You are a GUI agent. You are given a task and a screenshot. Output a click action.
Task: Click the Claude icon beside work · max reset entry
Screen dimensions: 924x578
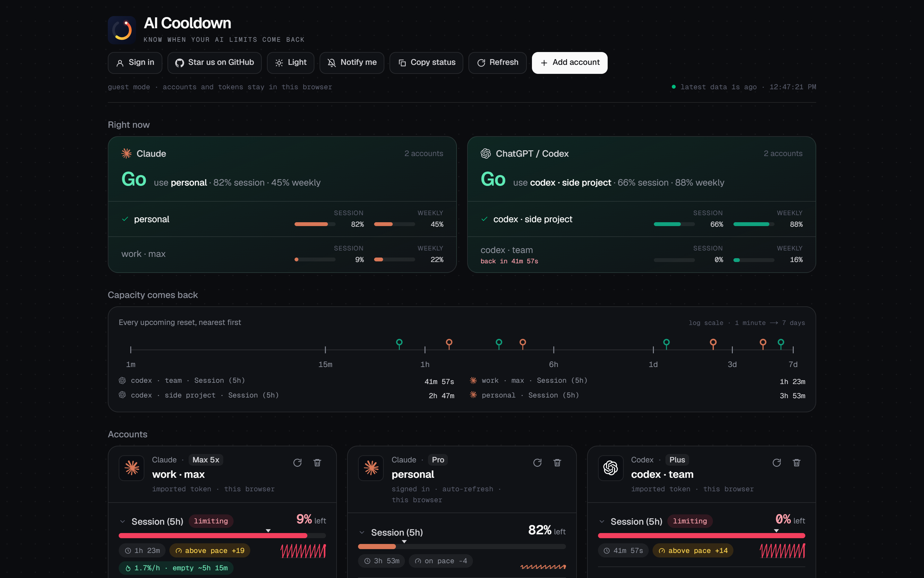pos(473,381)
